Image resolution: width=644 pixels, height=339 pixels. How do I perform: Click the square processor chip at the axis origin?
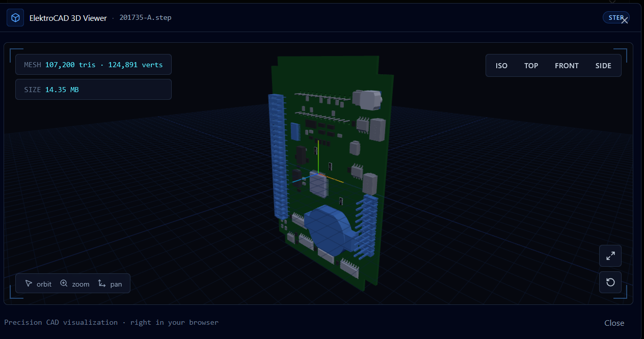pos(319,184)
